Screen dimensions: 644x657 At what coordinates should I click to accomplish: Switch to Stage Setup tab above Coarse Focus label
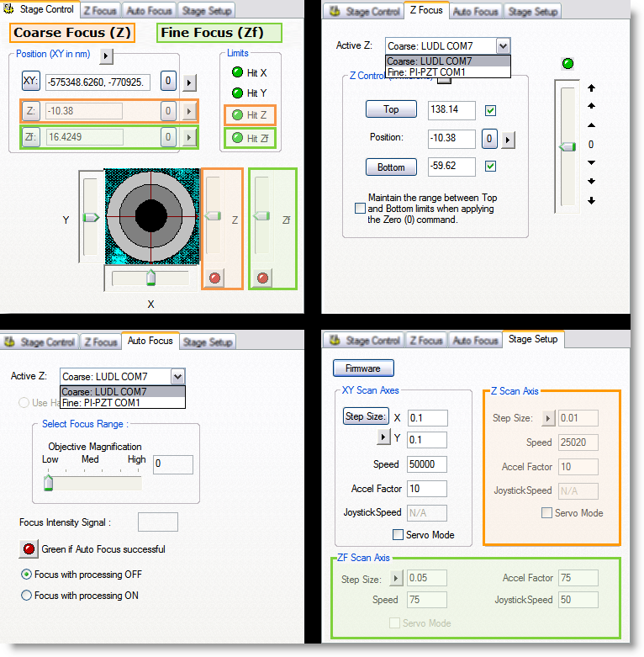[208, 11]
